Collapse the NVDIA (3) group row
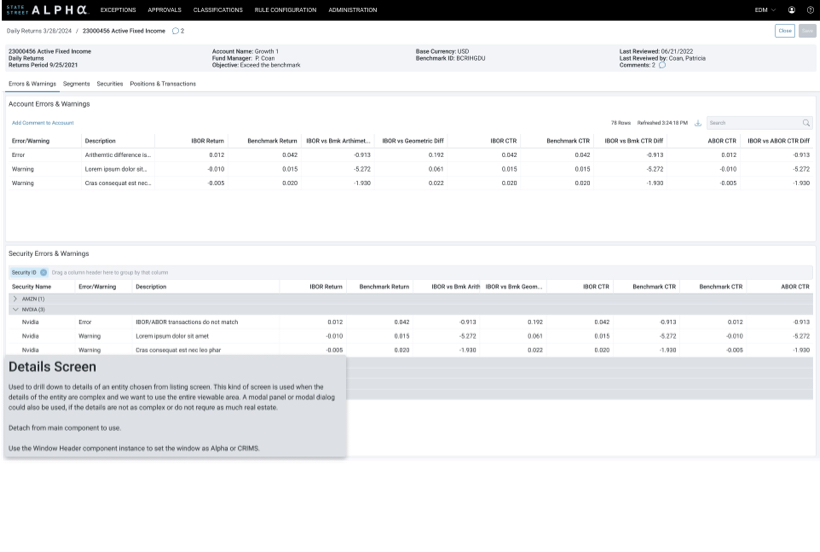The height and width of the screenshot is (552, 820). 15,310
